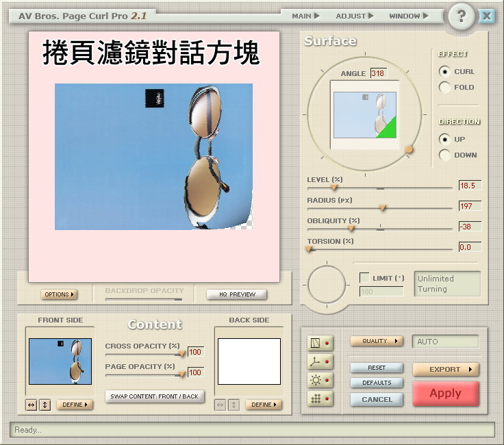The image size is (504, 445).
Task: Click the LIMIT degrees field 180
Action: click(381, 292)
